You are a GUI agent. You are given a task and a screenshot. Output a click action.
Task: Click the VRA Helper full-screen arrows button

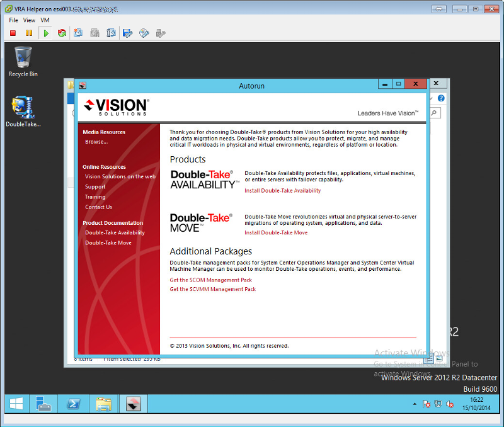pos(439,9)
